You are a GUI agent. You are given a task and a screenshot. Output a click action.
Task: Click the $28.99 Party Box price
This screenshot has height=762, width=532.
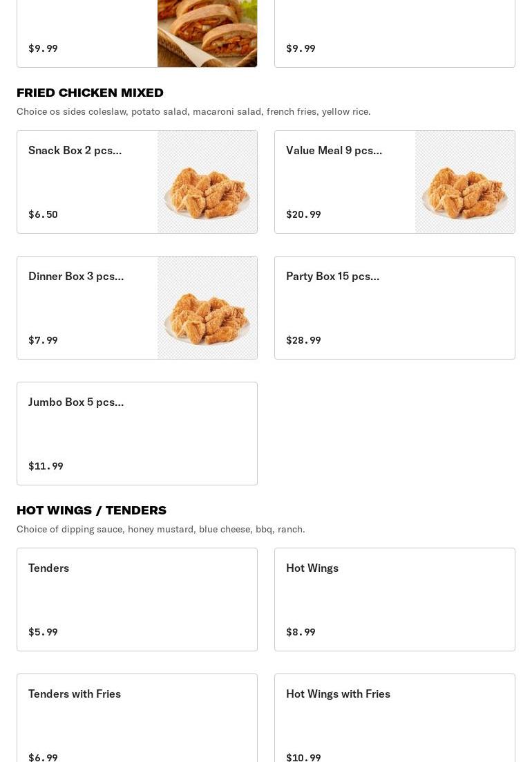[x=303, y=340]
